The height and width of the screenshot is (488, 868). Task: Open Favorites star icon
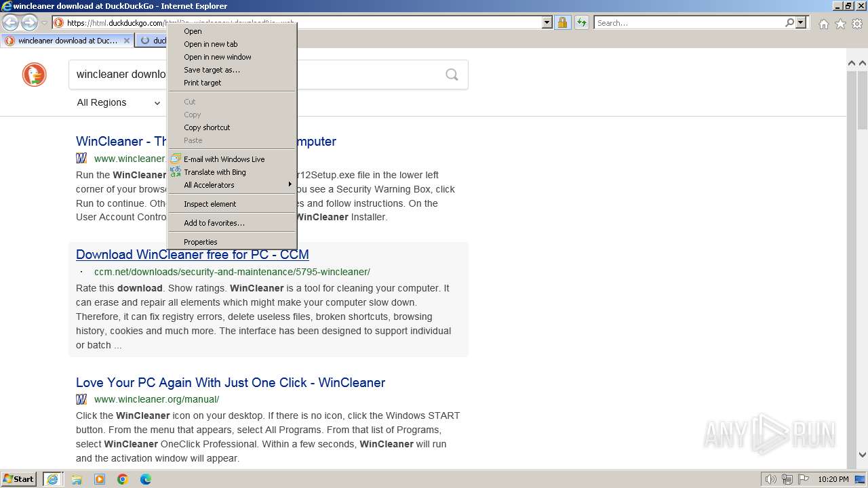(x=840, y=24)
